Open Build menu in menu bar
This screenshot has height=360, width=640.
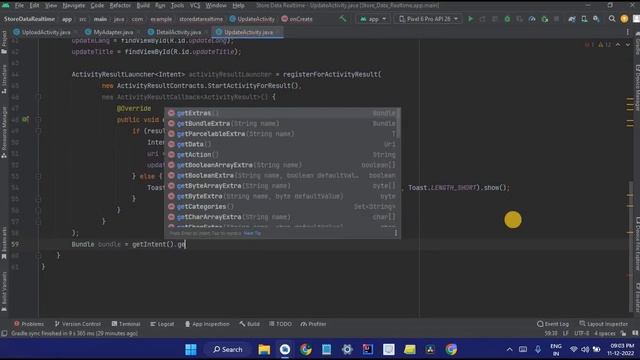[x=143, y=5]
